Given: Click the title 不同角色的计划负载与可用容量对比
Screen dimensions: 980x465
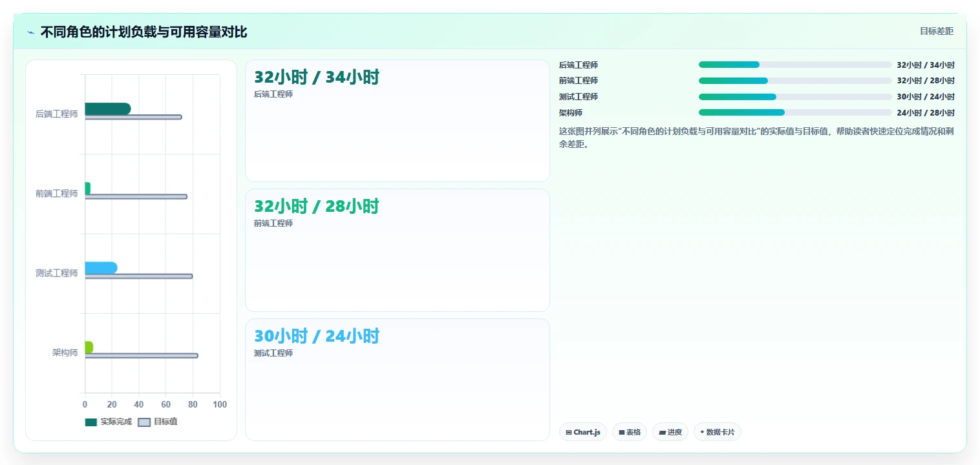Looking at the screenshot, I should click(144, 32).
